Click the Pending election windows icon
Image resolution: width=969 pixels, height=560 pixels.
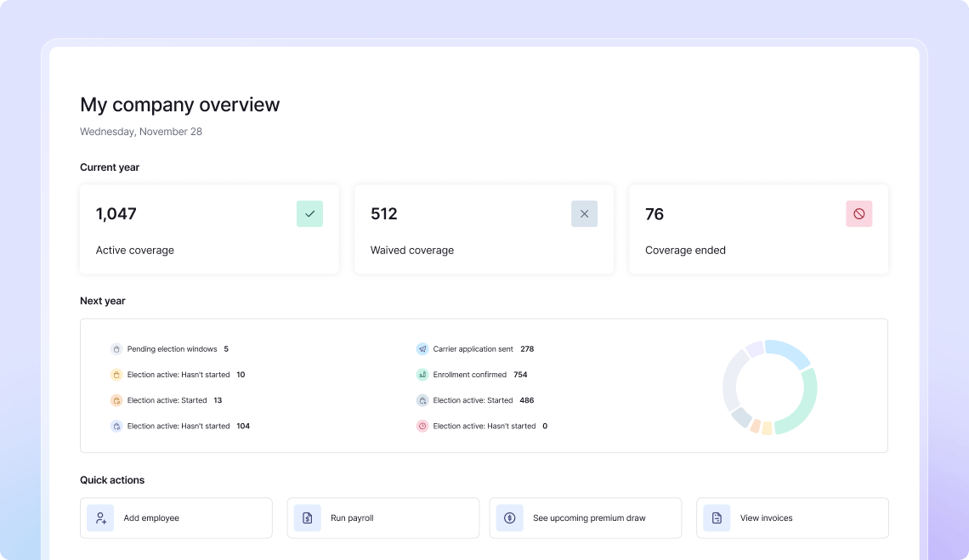[x=116, y=349]
